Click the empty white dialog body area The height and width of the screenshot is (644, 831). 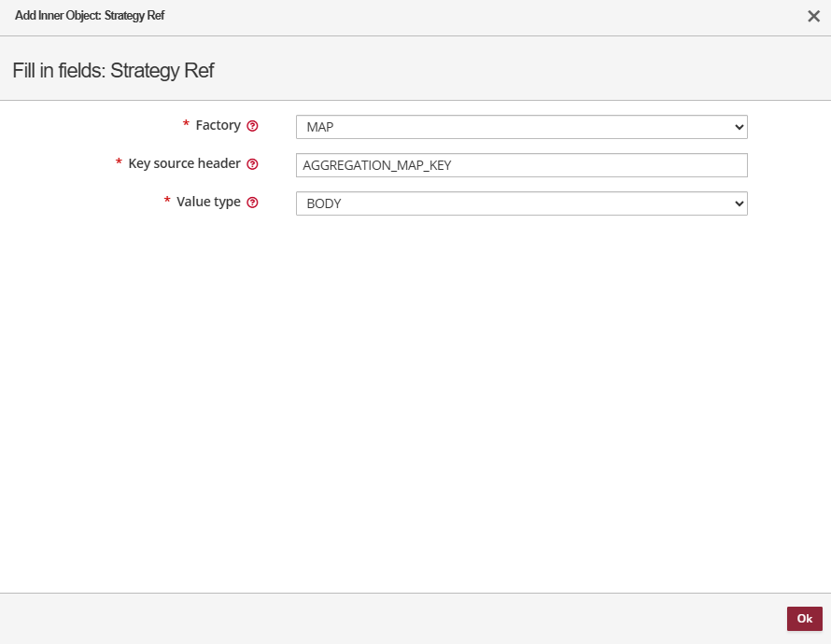pyautogui.click(x=415, y=402)
